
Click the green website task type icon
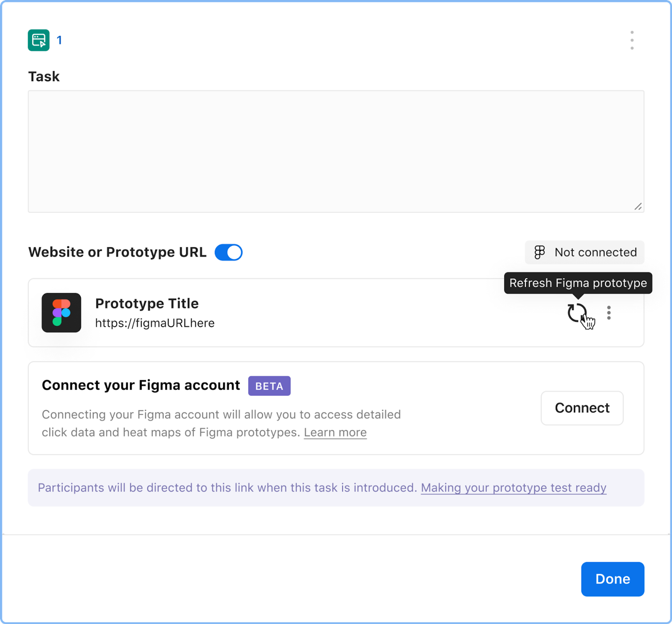(x=39, y=40)
